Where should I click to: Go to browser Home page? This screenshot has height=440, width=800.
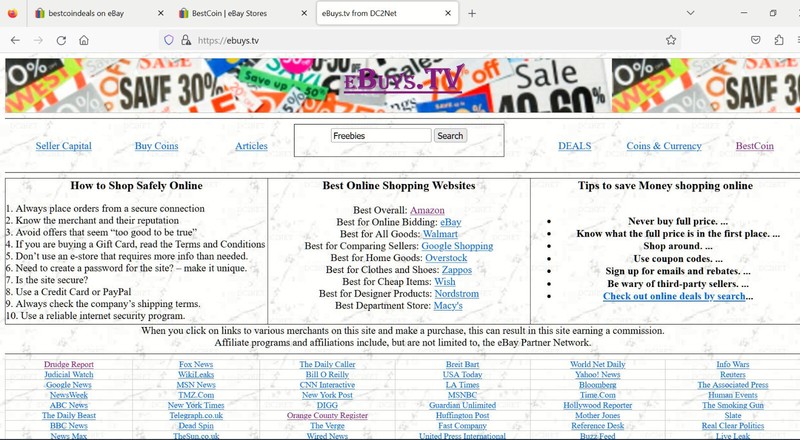click(x=84, y=40)
